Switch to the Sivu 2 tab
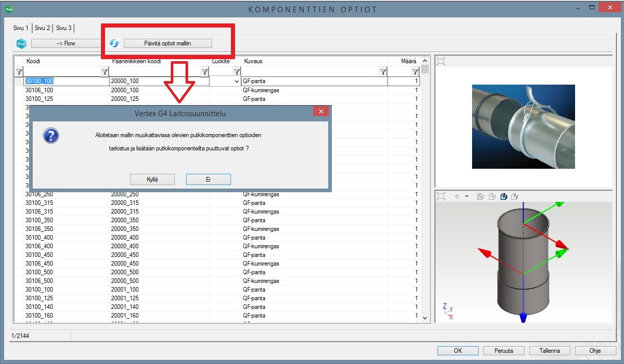 42,28
